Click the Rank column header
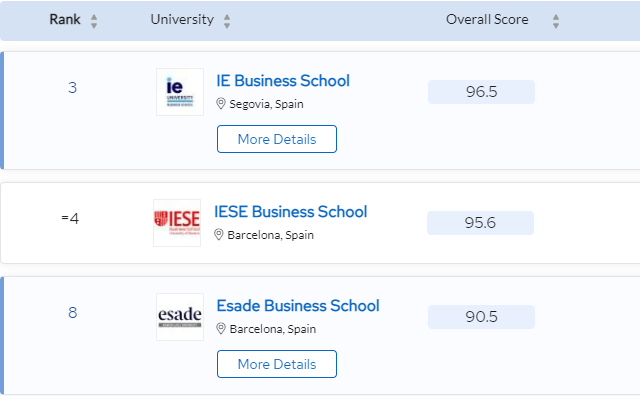This screenshot has width=640, height=396. click(65, 19)
